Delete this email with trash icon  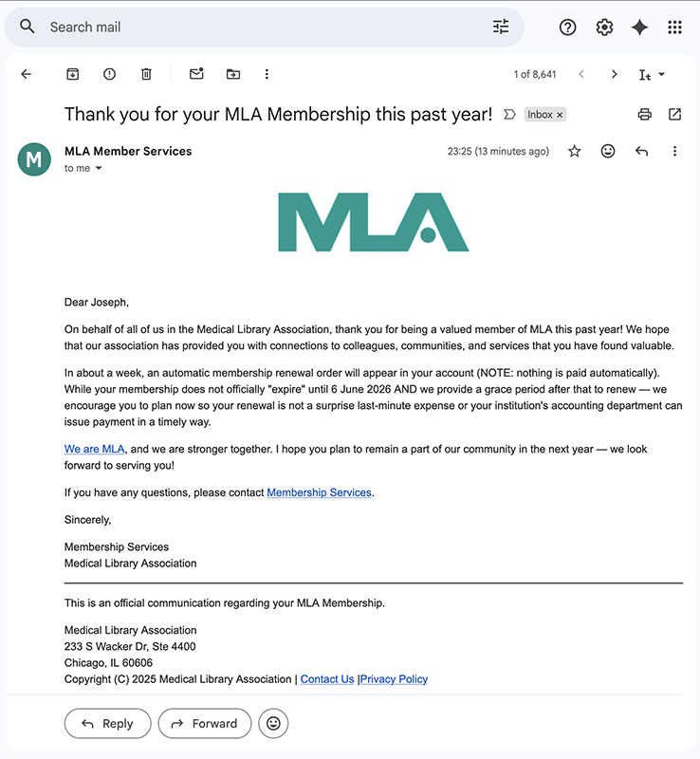(146, 74)
